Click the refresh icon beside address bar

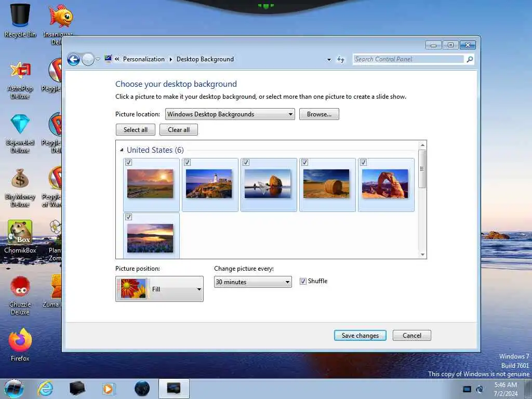click(341, 59)
